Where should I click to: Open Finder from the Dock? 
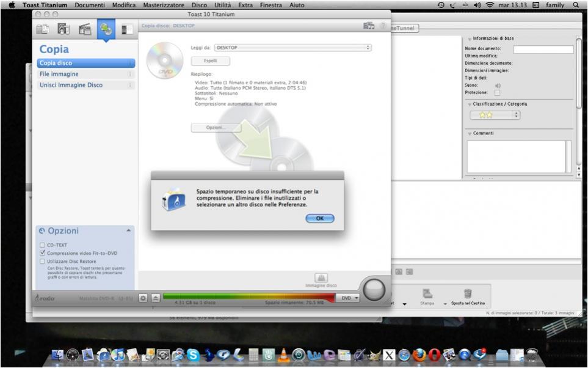point(57,355)
